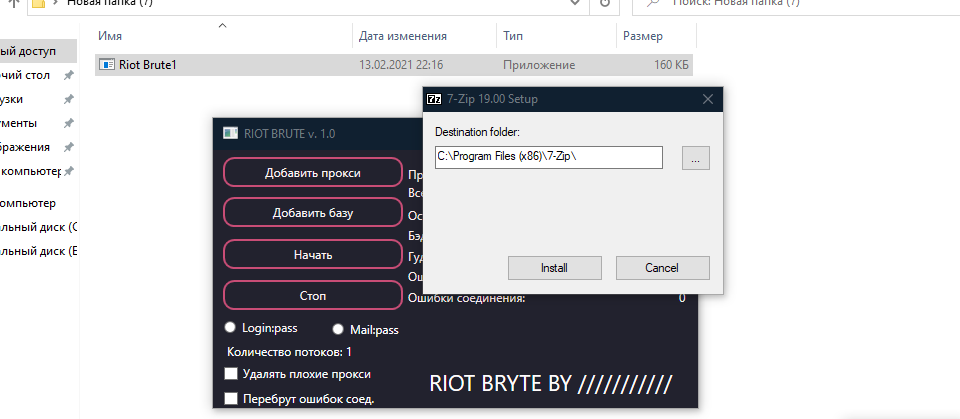The image size is (960, 419).
Task: Click the RIOT BRYTE BY credit text
Action: 551,383
